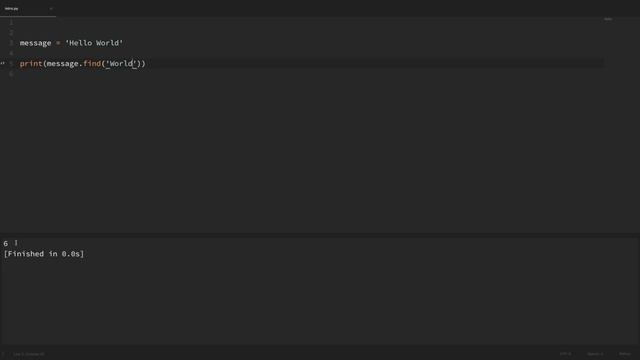Click the minimap code preview
Image resolution: width=640 pixels, height=360 pixels.
click(x=608, y=19)
